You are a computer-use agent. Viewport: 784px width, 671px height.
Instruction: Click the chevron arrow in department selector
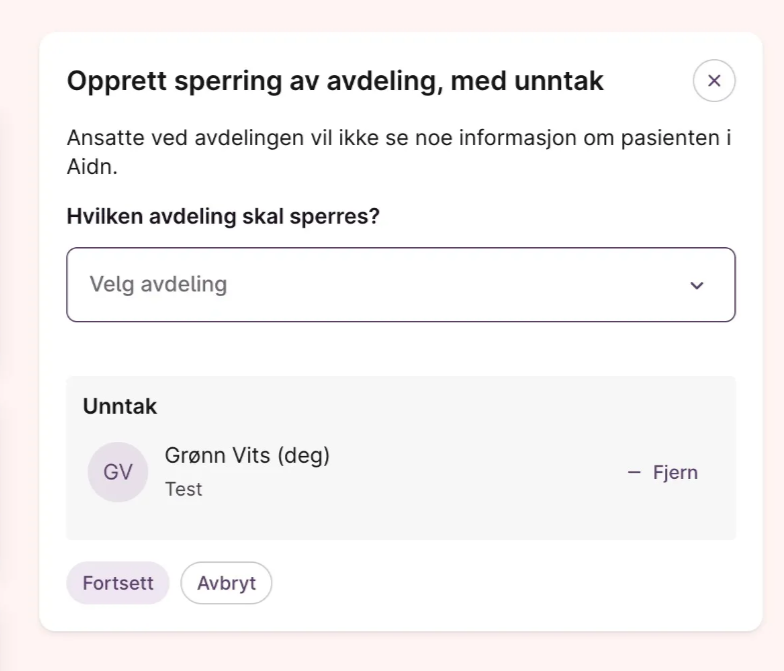pyautogui.click(x=697, y=286)
